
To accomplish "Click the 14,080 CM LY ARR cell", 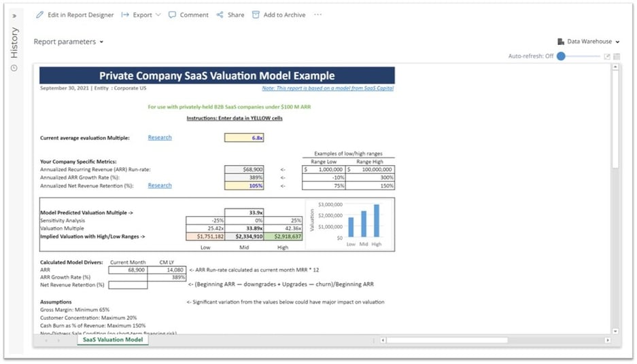I will pos(167,270).
